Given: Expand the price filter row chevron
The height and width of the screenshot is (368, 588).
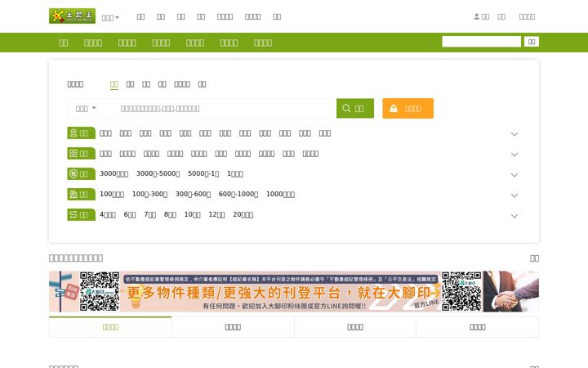Looking at the screenshot, I should coord(514,175).
